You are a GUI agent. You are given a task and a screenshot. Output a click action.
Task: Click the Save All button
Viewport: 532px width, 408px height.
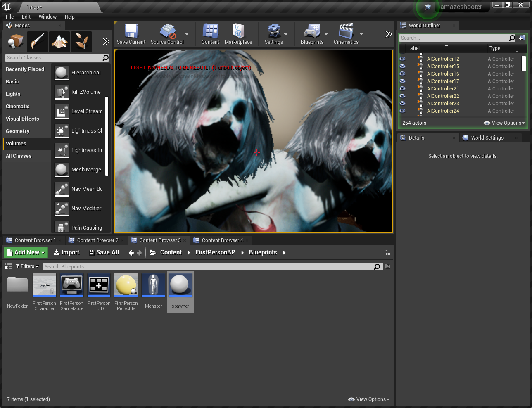click(x=104, y=253)
